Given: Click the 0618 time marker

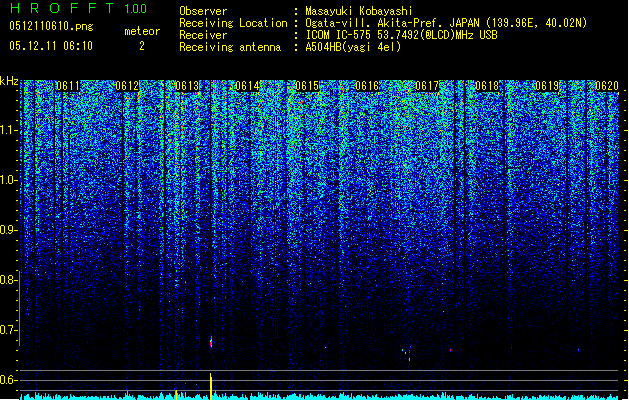Looking at the screenshot, I should point(487,86).
